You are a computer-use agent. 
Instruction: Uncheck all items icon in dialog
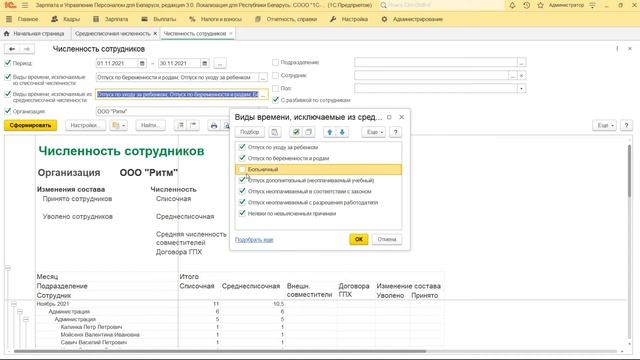(309, 132)
